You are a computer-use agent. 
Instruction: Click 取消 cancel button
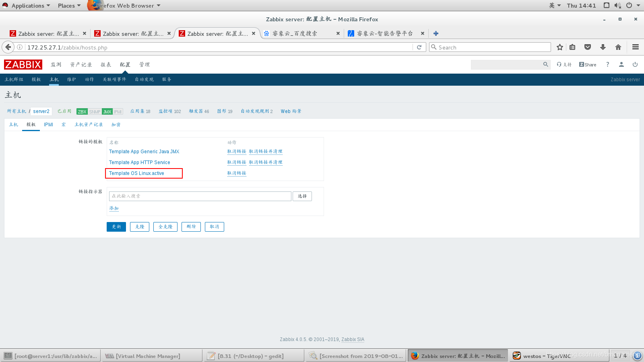(x=215, y=227)
